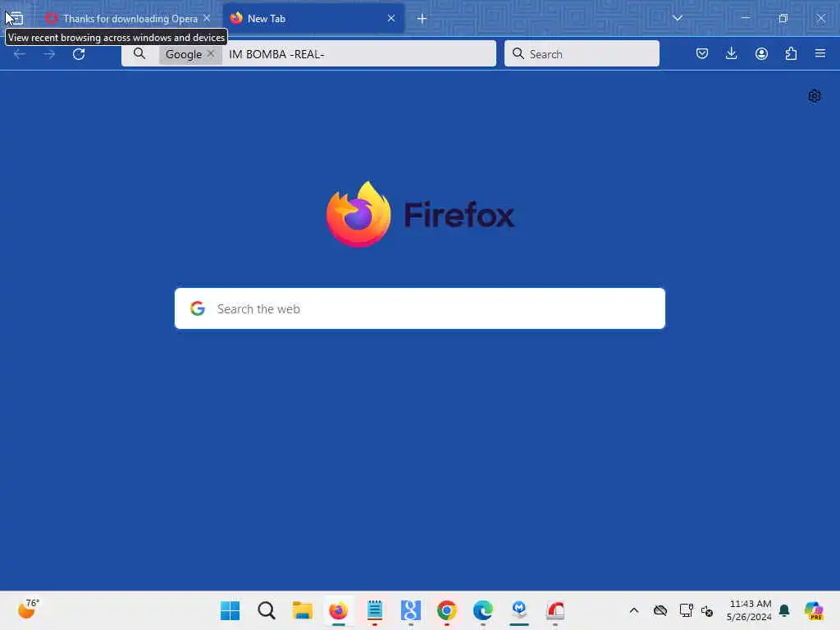The width and height of the screenshot is (840, 630).
Task: Go forward one page
Action: 49,54
